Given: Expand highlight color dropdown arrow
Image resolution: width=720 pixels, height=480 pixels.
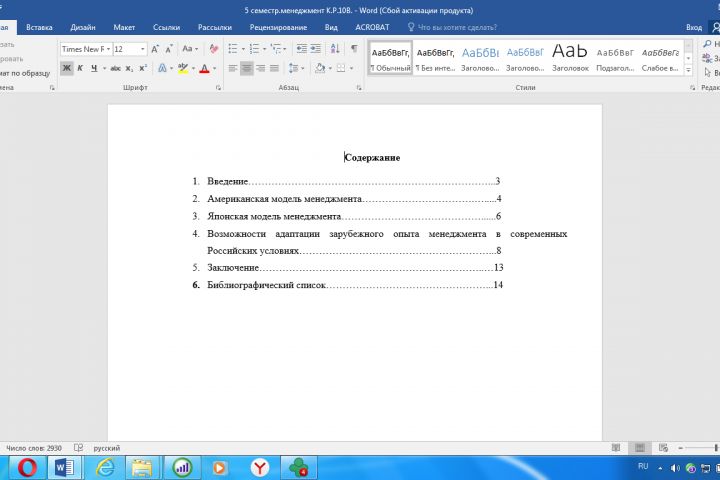Looking at the screenshot, I should pyautogui.click(x=193, y=68).
